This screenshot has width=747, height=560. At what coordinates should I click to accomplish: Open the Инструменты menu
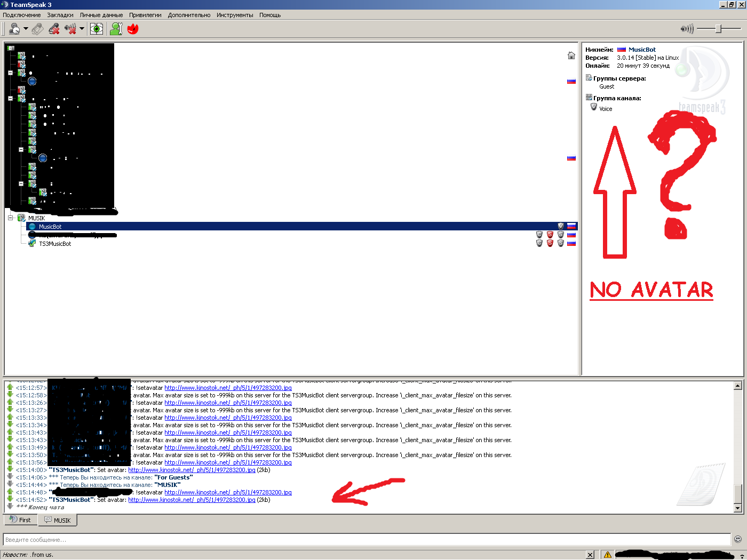(235, 15)
